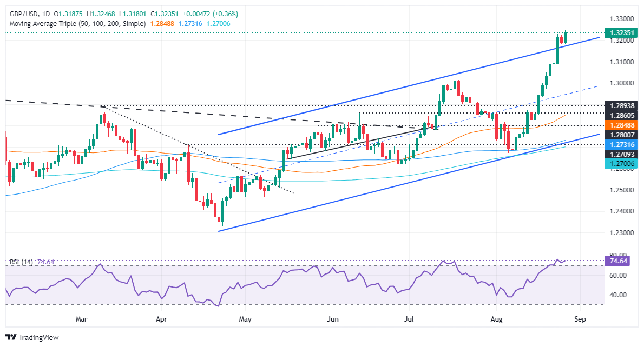
Task: Click the cyan 1.27006 MA price label
Action: [622, 164]
